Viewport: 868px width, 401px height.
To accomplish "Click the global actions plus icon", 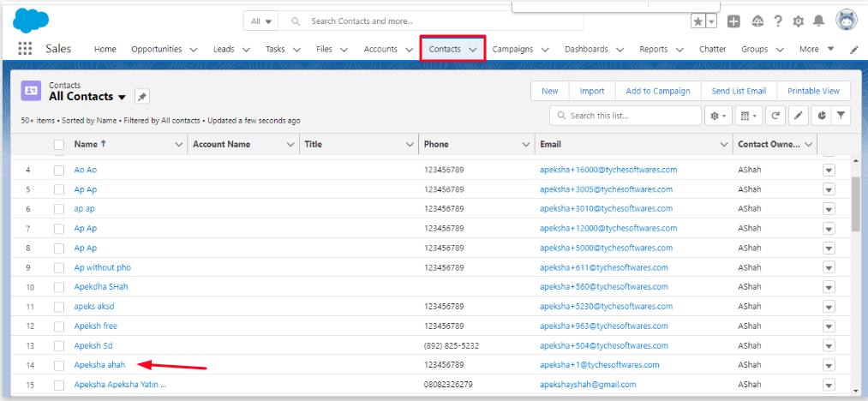I will click(x=733, y=21).
